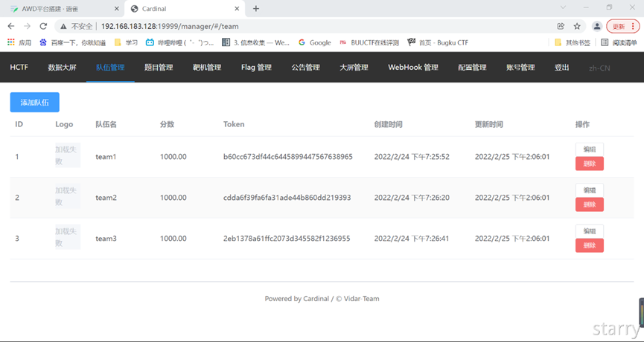Select the token starting with 2eb1378a
644x342 pixels.
pos(287,239)
